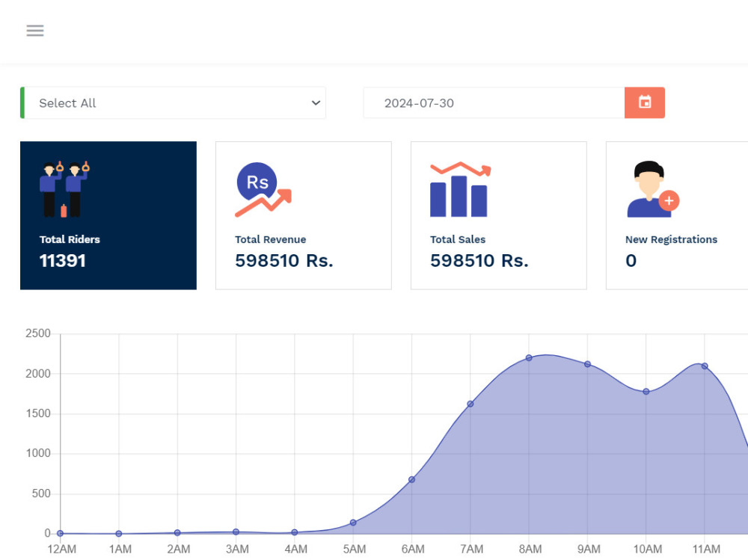This screenshot has height=560, width=748.
Task: Open the Total Revenue card
Action: coord(304,215)
